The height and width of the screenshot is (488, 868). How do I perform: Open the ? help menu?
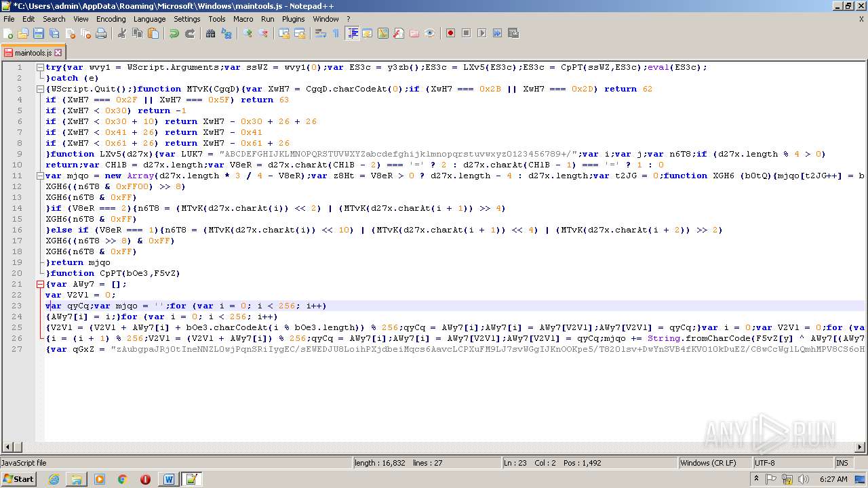pyautogui.click(x=349, y=19)
